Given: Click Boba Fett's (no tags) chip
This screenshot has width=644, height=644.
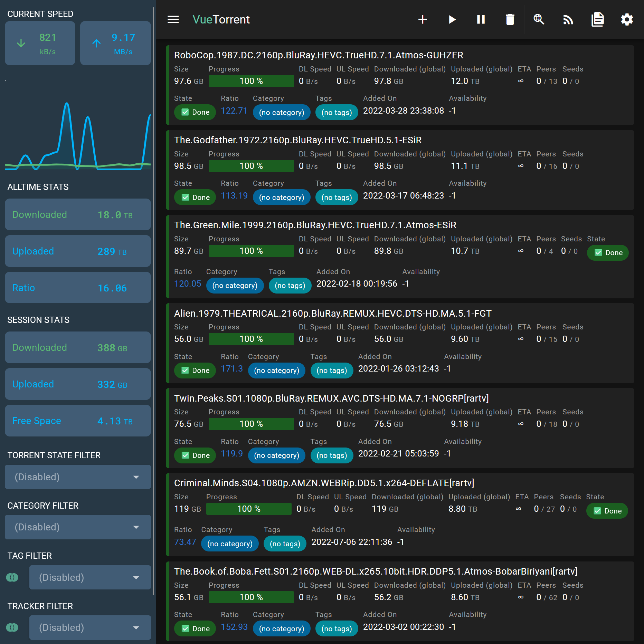Looking at the screenshot, I should [x=337, y=629].
